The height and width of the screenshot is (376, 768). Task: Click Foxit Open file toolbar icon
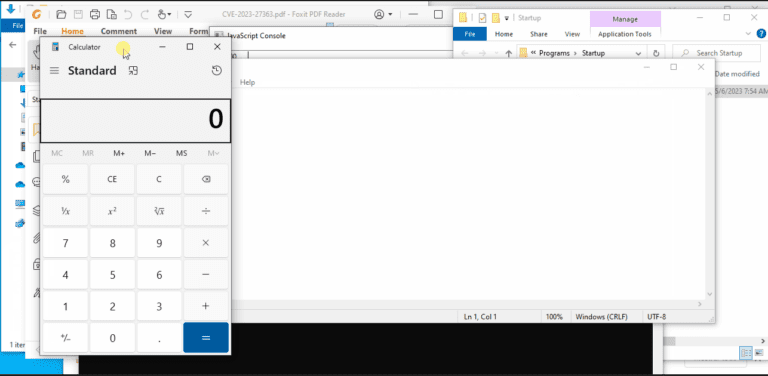click(61, 14)
